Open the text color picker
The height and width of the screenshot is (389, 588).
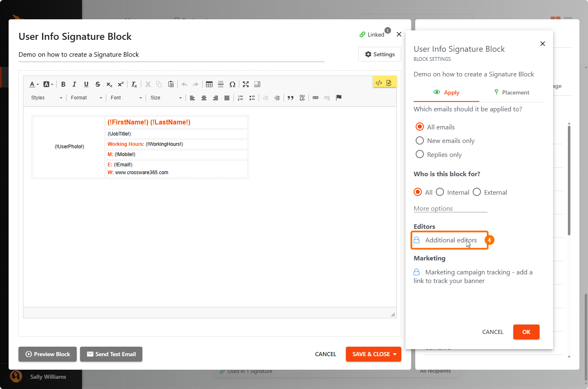pos(34,84)
